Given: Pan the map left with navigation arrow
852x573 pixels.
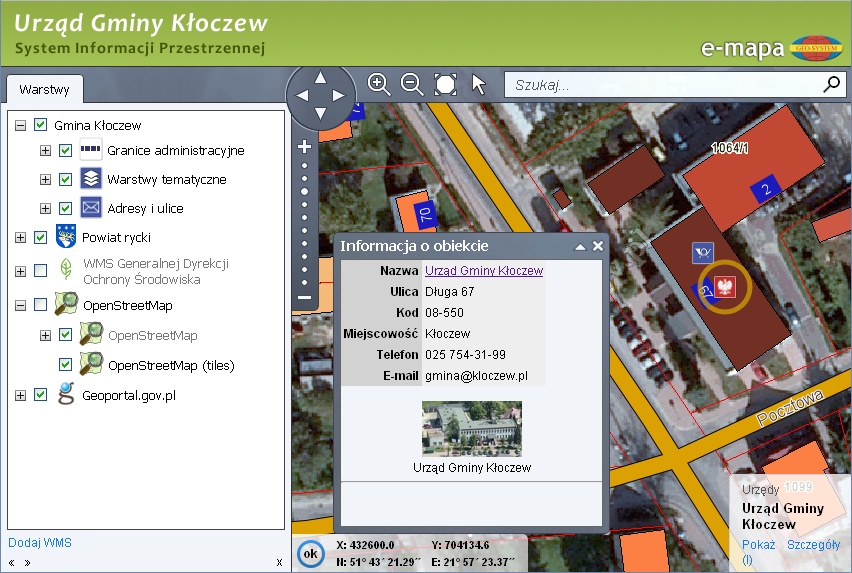Looking at the screenshot, I should point(302,96).
